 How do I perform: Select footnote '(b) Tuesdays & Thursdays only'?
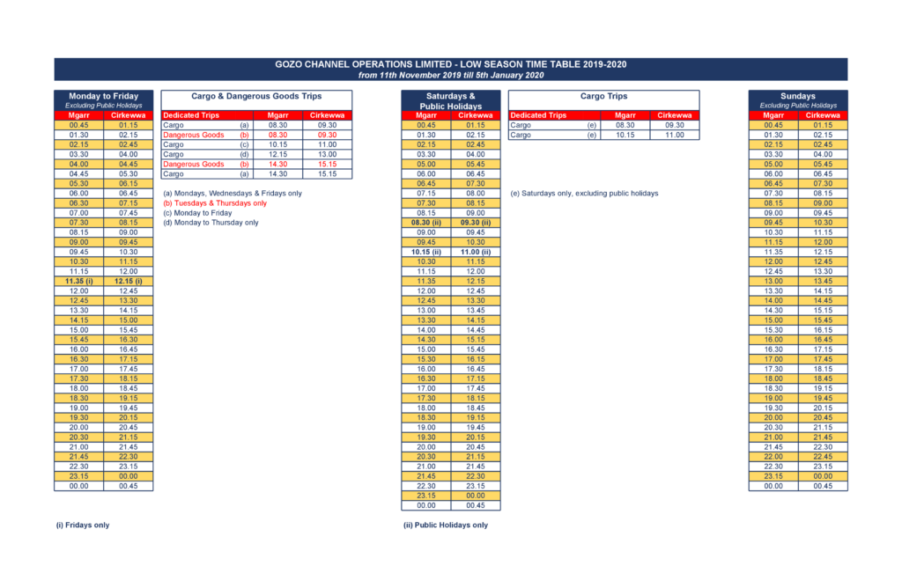[215, 203]
